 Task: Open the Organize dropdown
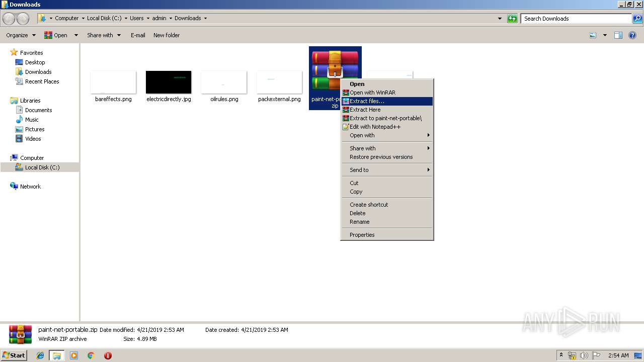click(21, 35)
